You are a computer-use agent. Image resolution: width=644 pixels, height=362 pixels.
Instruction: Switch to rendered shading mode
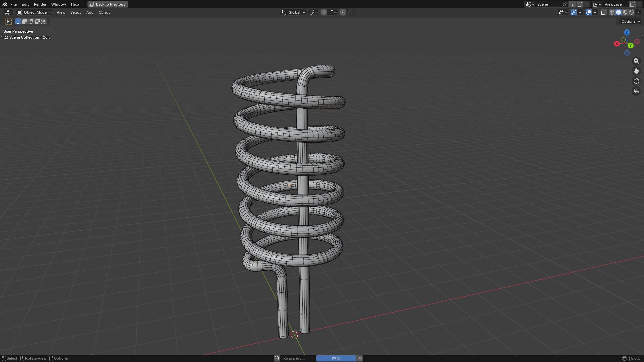click(631, 12)
